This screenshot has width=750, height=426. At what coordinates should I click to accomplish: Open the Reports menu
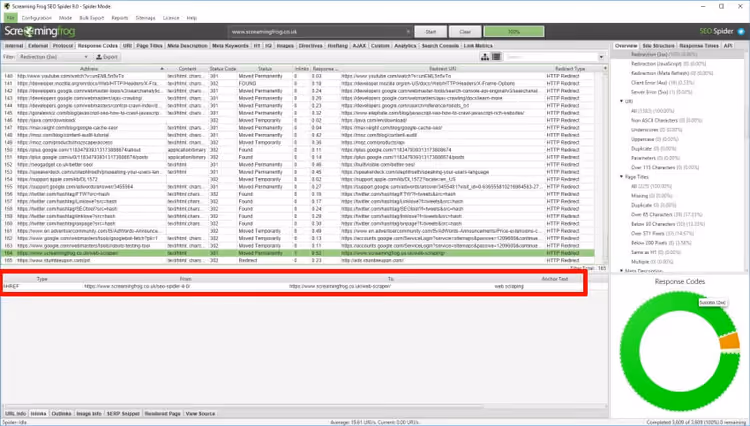(120, 18)
